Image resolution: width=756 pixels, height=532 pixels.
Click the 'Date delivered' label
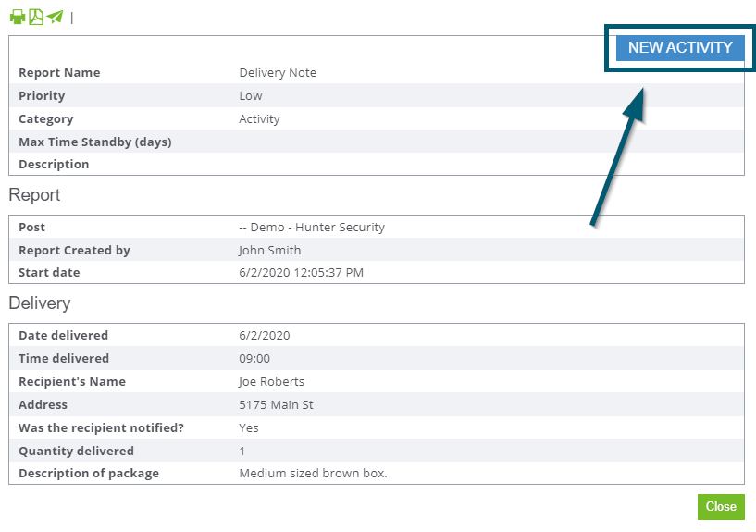pyautogui.click(x=63, y=335)
